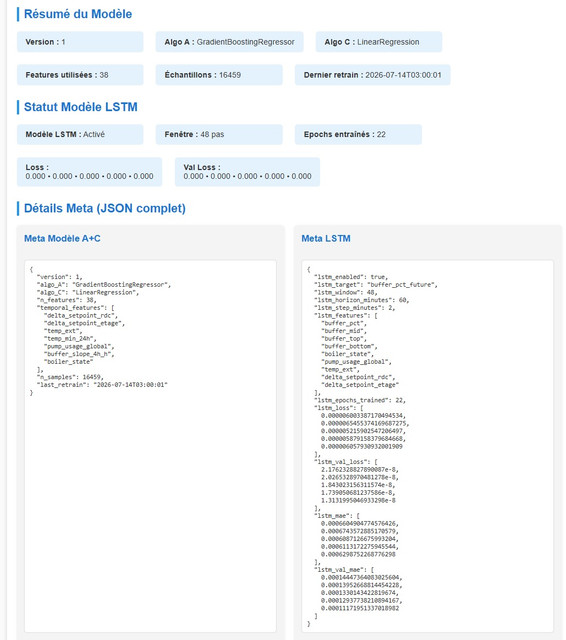Click the "n_features": 38 line
Screen dimensions: 566x640
click(67, 300)
